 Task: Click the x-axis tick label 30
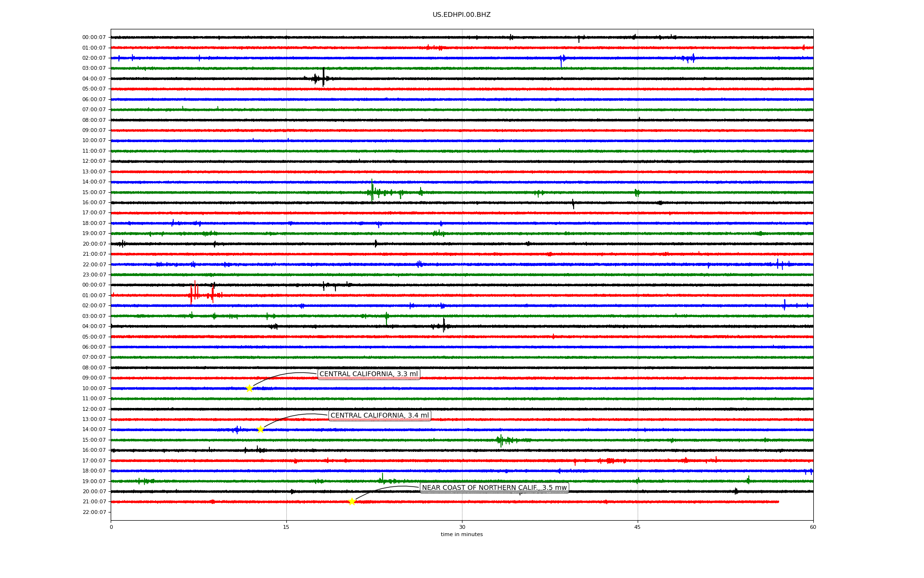pyautogui.click(x=462, y=527)
